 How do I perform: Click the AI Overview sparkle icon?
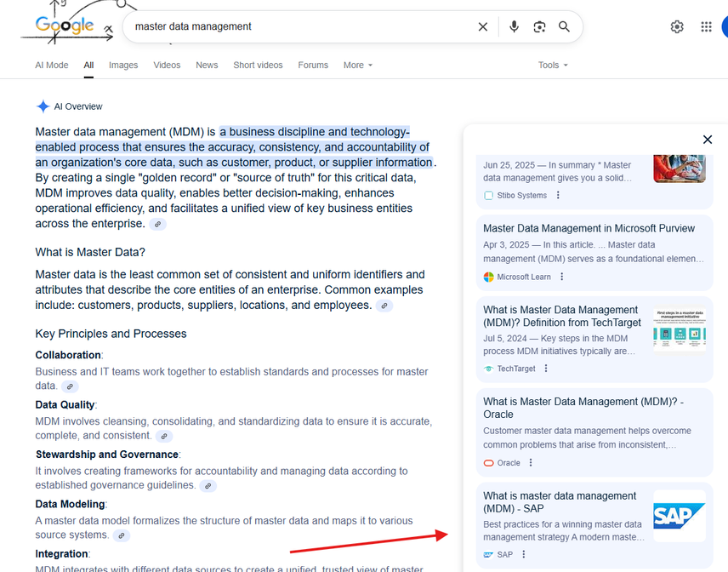pyautogui.click(x=43, y=106)
